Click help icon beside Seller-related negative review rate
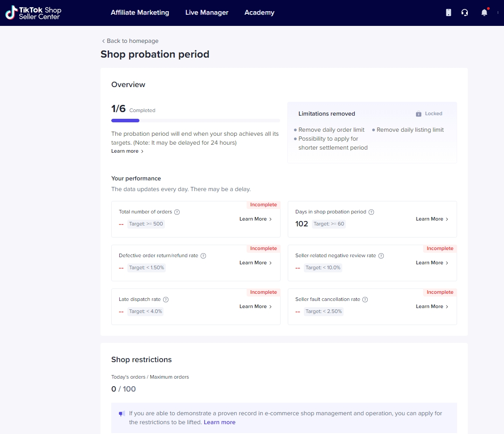Image resolution: width=504 pixels, height=434 pixels. [381, 256]
